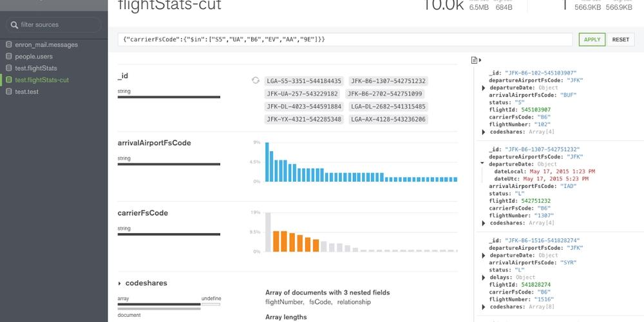Click the codeshares array type bar

click(159, 305)
